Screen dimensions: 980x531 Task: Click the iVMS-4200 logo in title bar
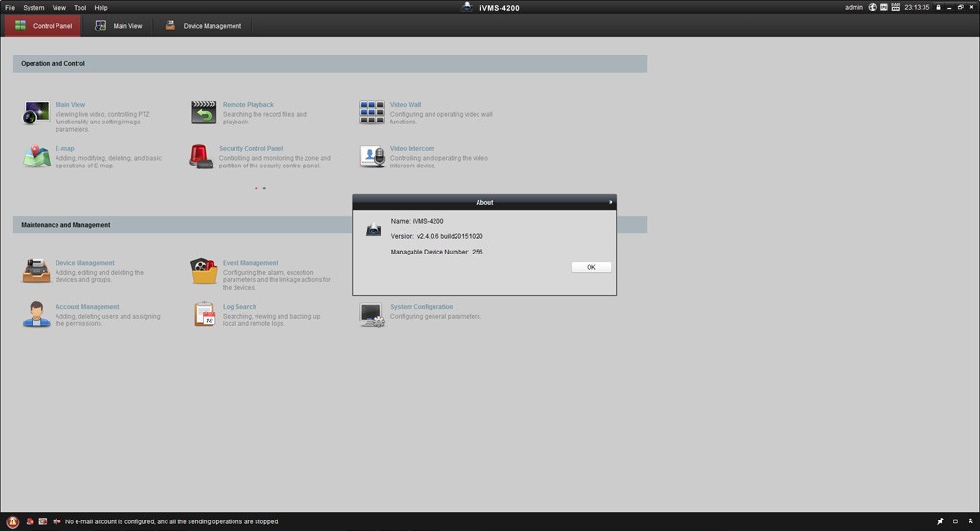point(467,7)
